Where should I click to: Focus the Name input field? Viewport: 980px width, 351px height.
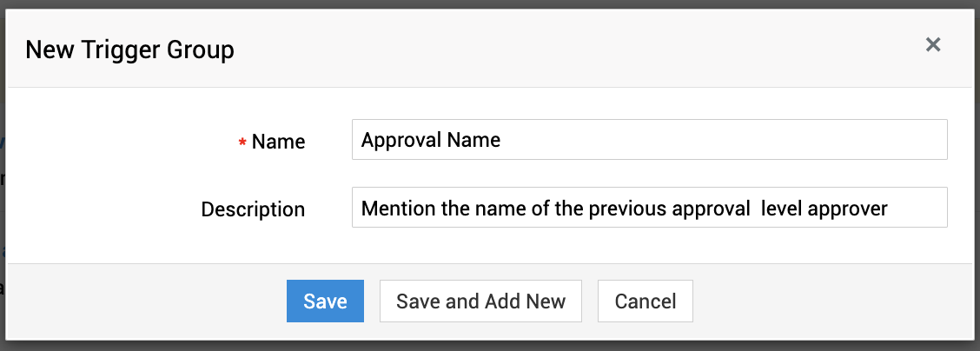pos(649,140)
